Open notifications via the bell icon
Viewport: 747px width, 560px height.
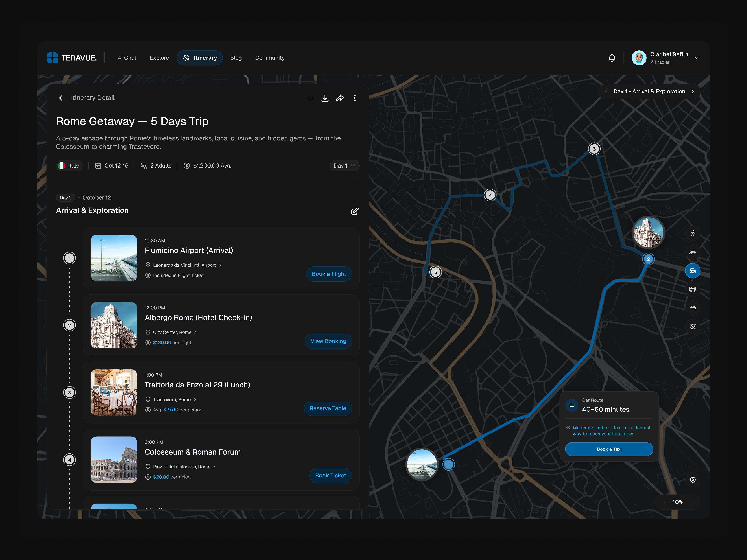tap(612, 58)
